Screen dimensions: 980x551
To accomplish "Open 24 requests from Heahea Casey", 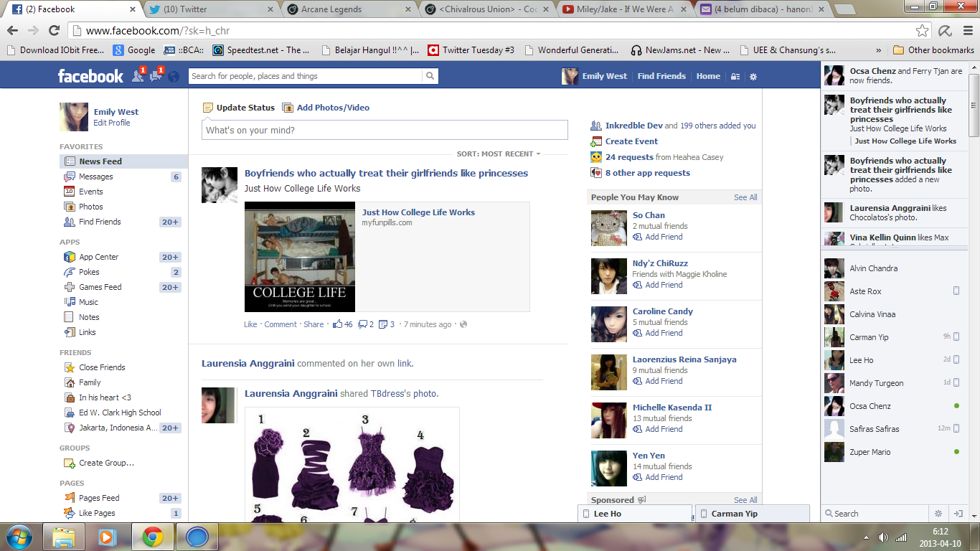I will pos(657,157).
